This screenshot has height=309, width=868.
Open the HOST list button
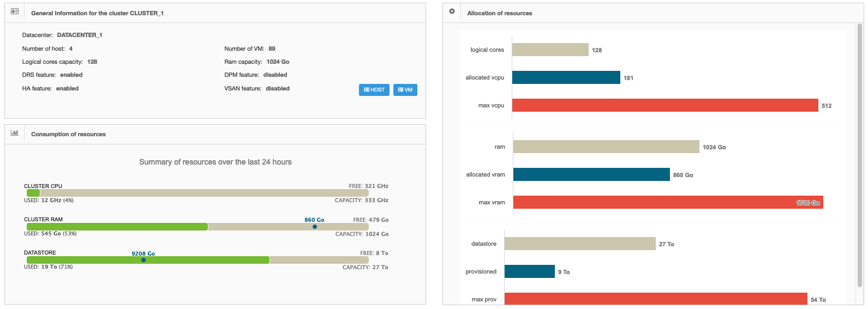click(x=374, y=90)
